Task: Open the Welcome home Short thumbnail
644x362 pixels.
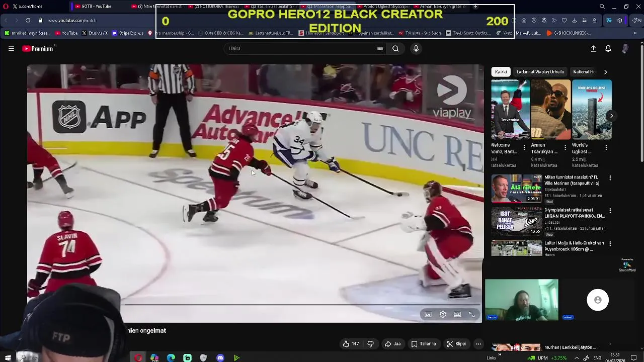Action: click(510, 110)
